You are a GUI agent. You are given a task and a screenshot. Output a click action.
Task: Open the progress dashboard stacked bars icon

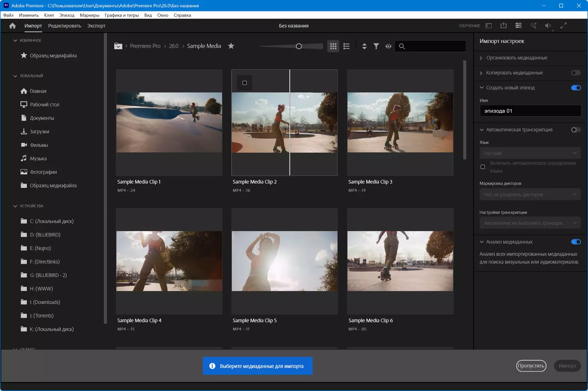[x=519, y=25]
